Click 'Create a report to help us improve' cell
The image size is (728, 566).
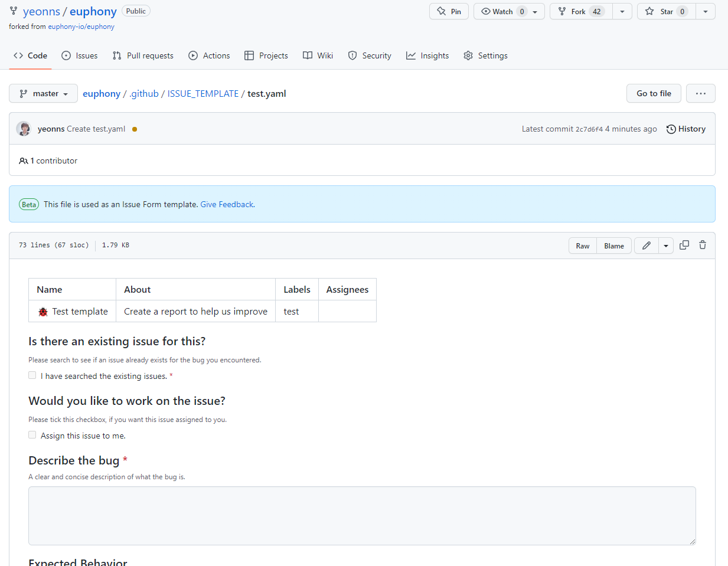point(196,311)
